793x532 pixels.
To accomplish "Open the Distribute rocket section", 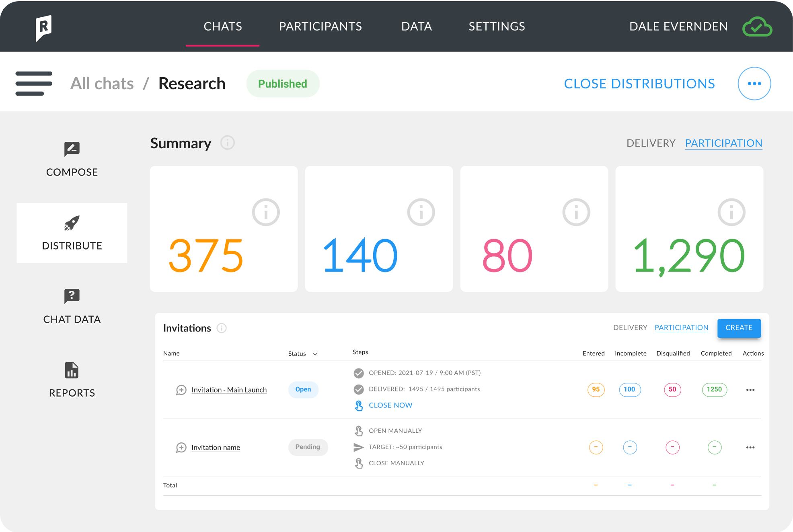I will (x=72, y=233).
